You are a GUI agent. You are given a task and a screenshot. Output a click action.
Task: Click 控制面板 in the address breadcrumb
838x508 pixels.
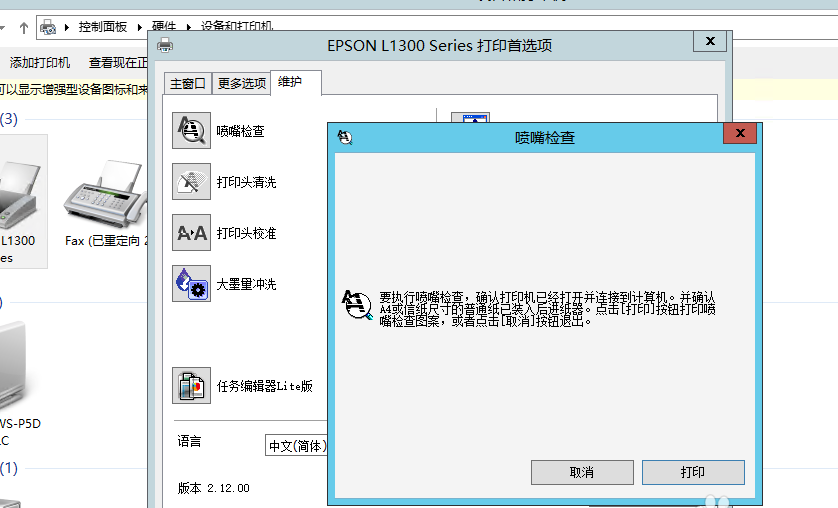(x=103, y=27)
